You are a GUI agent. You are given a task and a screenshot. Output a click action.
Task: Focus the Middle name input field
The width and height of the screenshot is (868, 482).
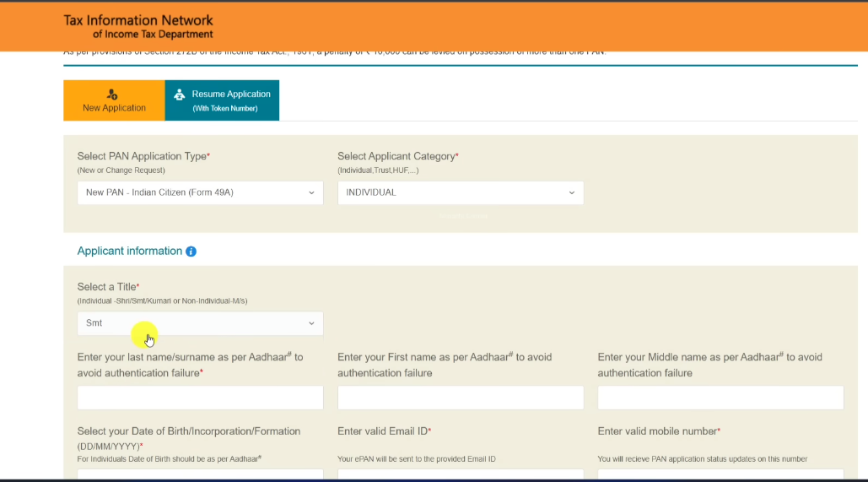coord(720,398)
